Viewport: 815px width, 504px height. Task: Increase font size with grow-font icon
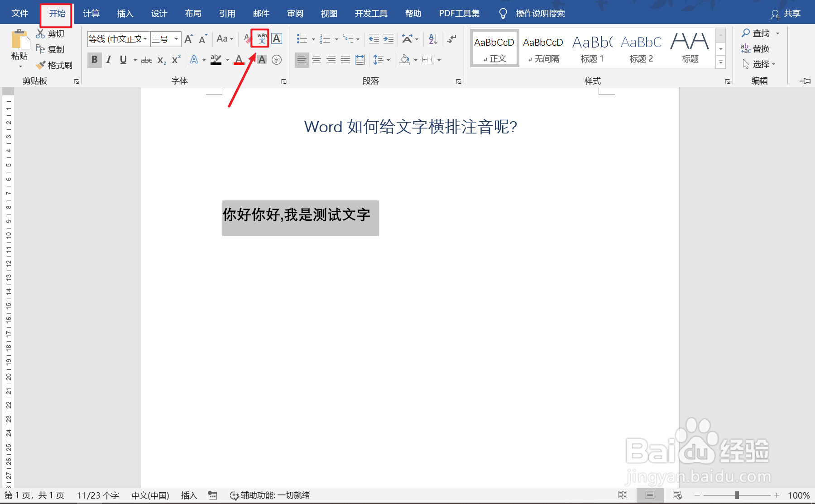[x=189, y=39]
